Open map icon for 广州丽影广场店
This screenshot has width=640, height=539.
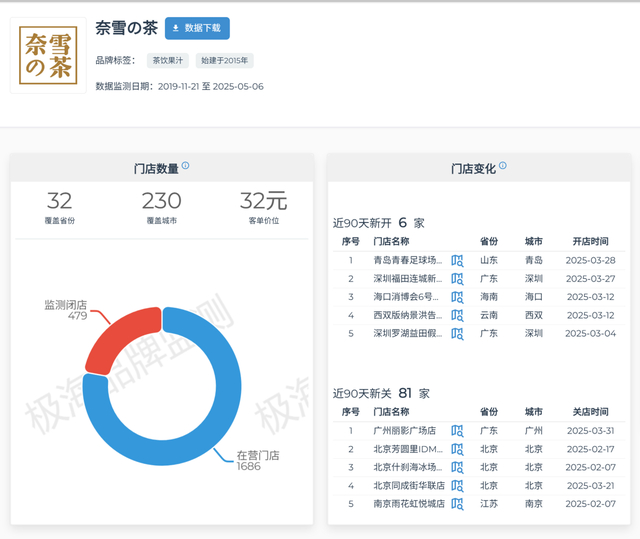coord(457,430)
